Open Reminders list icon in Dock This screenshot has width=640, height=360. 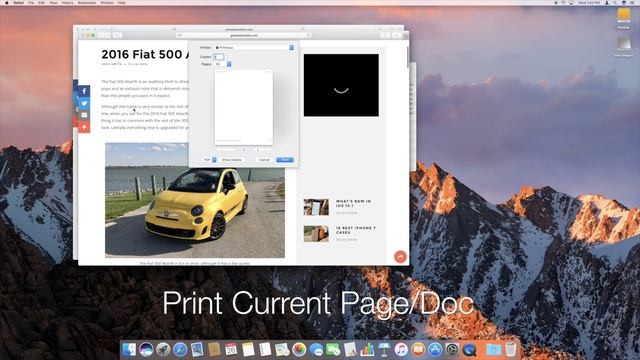click(x=264, y=350)
